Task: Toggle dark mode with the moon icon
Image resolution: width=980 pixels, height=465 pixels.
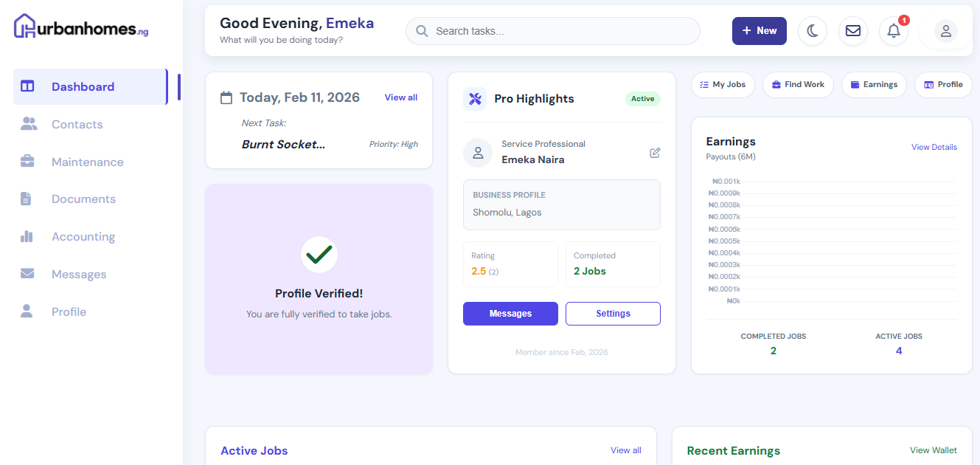Action: 812,30
